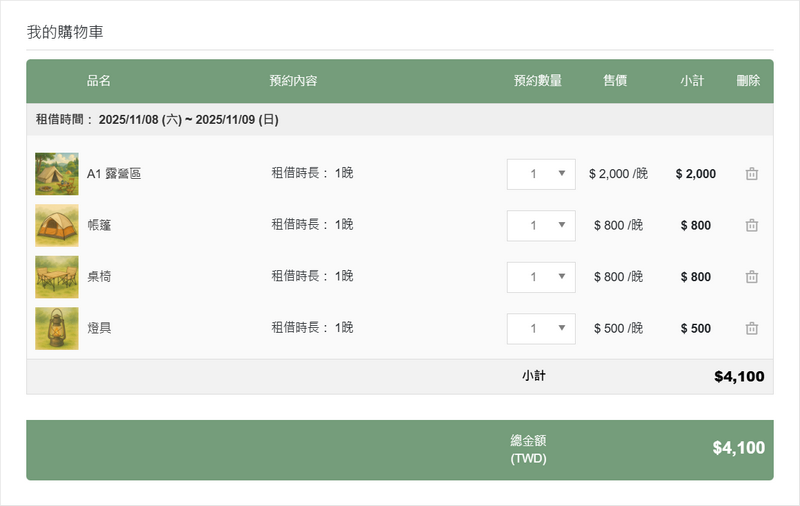The height and width of the screenshot is (506, 800).
Task: Open the 桌椅 quantity dropdown
Action: 541,277
